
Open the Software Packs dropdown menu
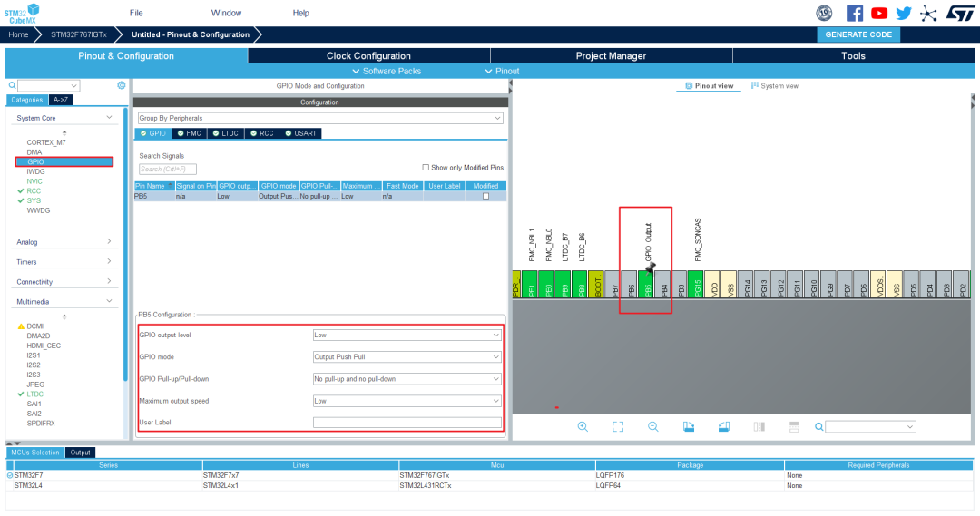tap(387, 72)
